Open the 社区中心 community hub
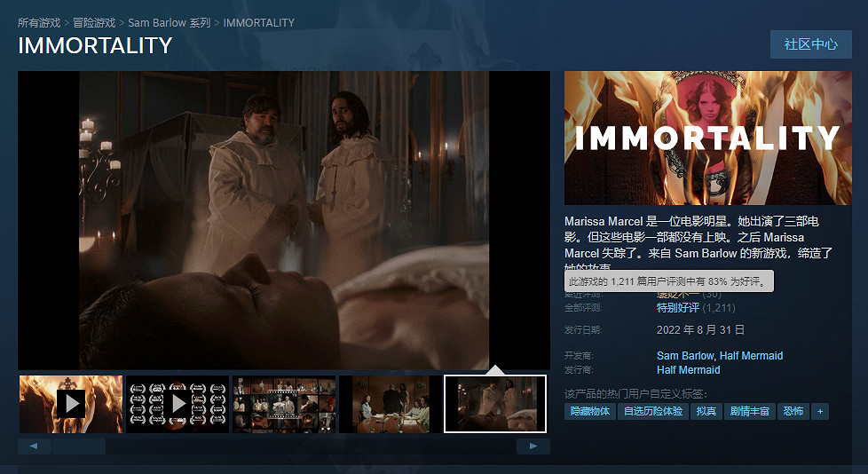Screen dimensions: 868x474 pyautogui.click(x=810, y=43)
